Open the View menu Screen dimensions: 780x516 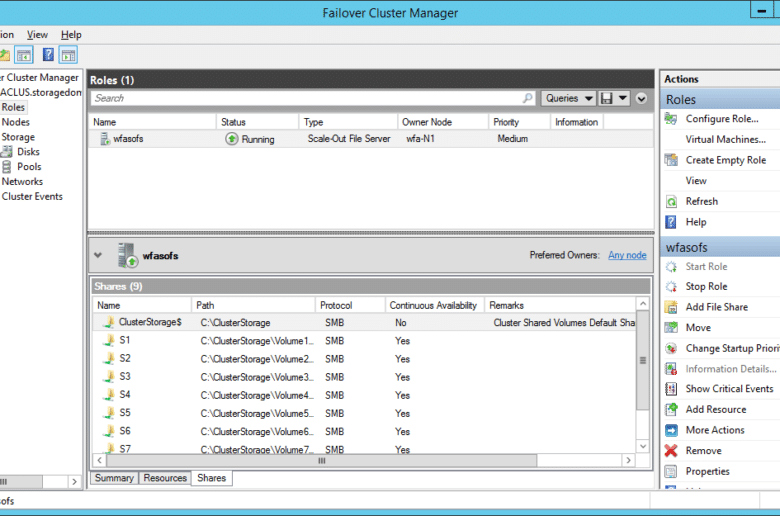(x=37, y=34)
